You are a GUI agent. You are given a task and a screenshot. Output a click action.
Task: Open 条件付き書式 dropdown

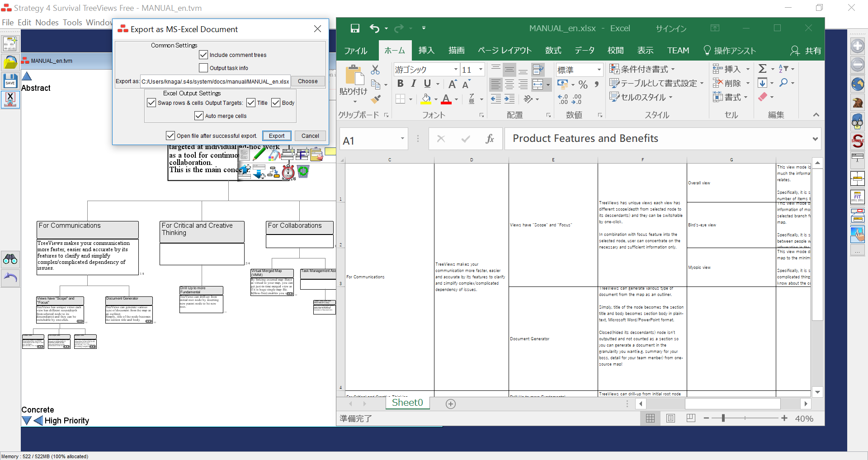(642, 69)
